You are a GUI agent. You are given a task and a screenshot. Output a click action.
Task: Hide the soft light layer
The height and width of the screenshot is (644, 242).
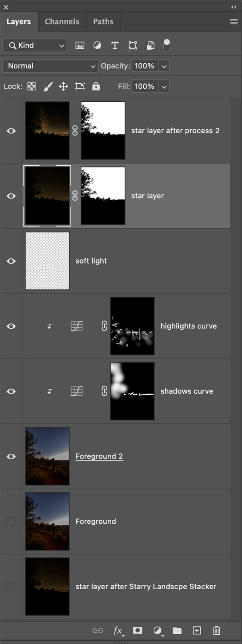[11, 261]
